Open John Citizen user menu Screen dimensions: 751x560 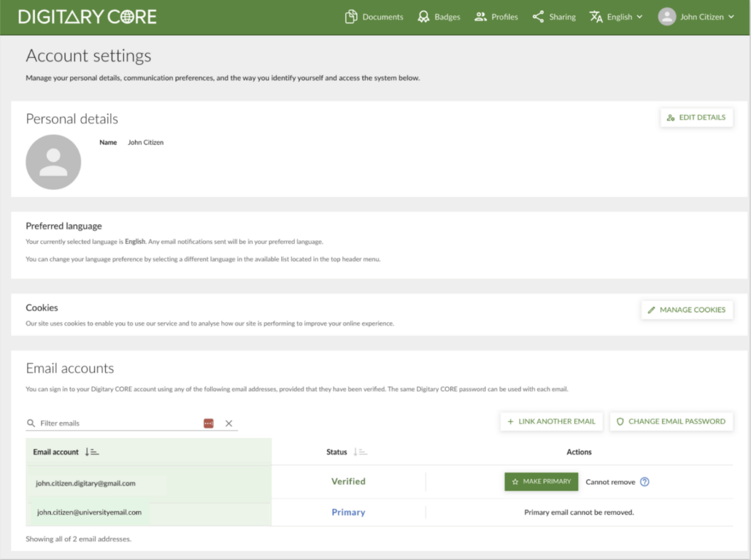pos(702,17)
